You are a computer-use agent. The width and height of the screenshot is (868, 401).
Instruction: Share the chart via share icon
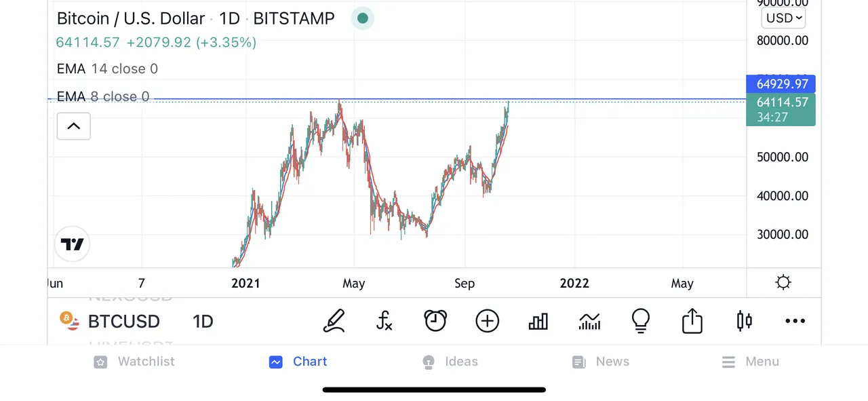coord(692,321)
